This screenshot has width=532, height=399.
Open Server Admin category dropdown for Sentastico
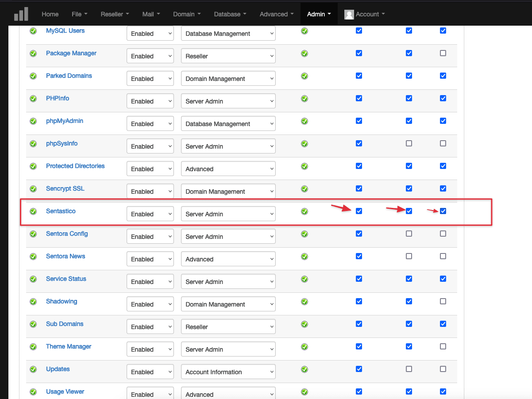tap(228, 214)
